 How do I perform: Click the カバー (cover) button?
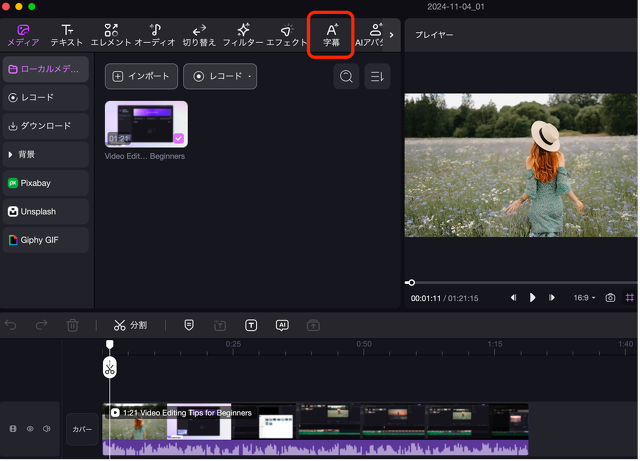click(x=82, y=429)
